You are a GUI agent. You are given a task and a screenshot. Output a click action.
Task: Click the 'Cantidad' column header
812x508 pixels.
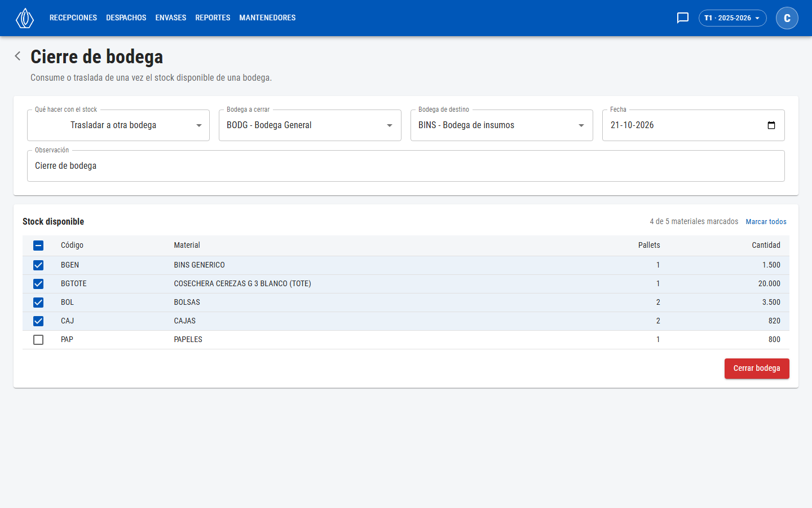tap(766, 246)
